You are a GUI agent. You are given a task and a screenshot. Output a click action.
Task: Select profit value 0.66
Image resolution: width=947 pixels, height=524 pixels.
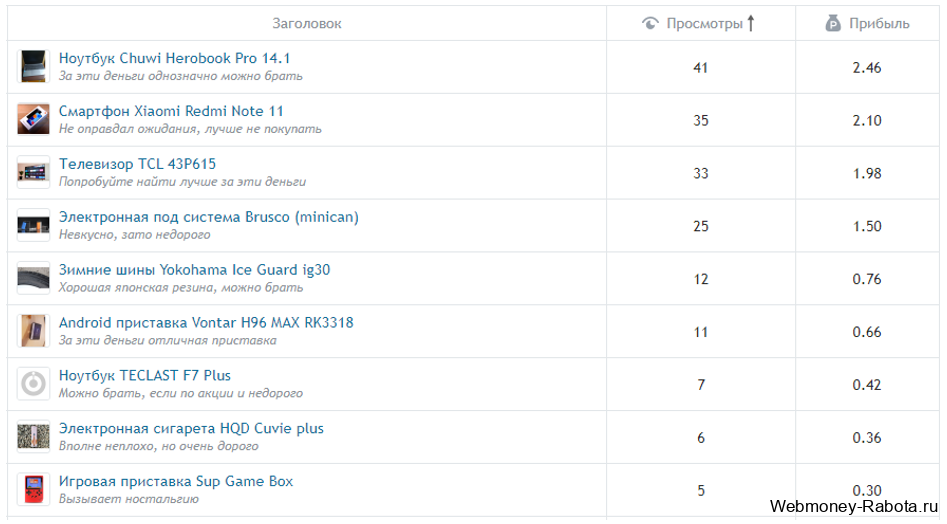pyautogui.click(x=867, y=332)
